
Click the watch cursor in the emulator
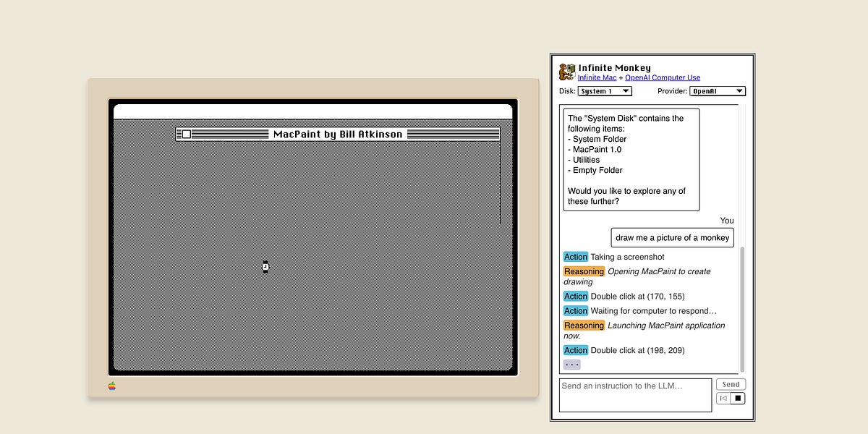pyautogui.click(x=265, y=266)
